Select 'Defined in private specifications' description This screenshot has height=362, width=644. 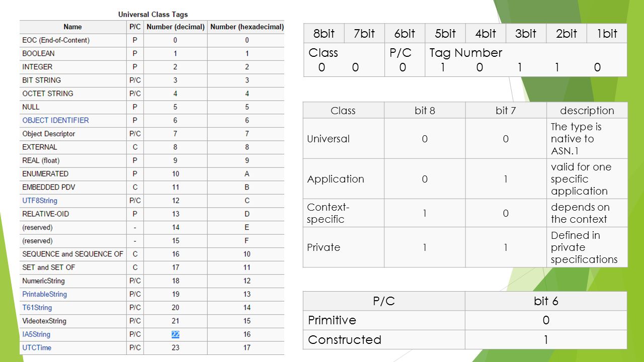point(587,247)
